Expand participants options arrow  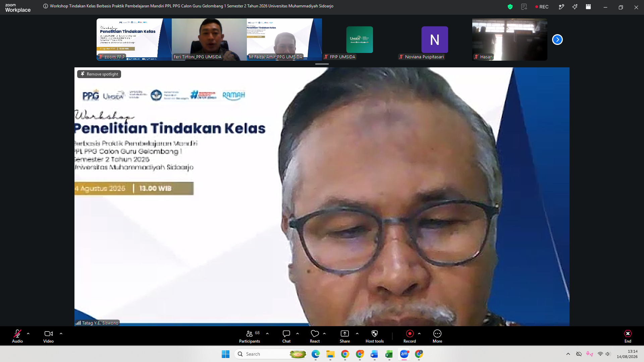point(267,334)
